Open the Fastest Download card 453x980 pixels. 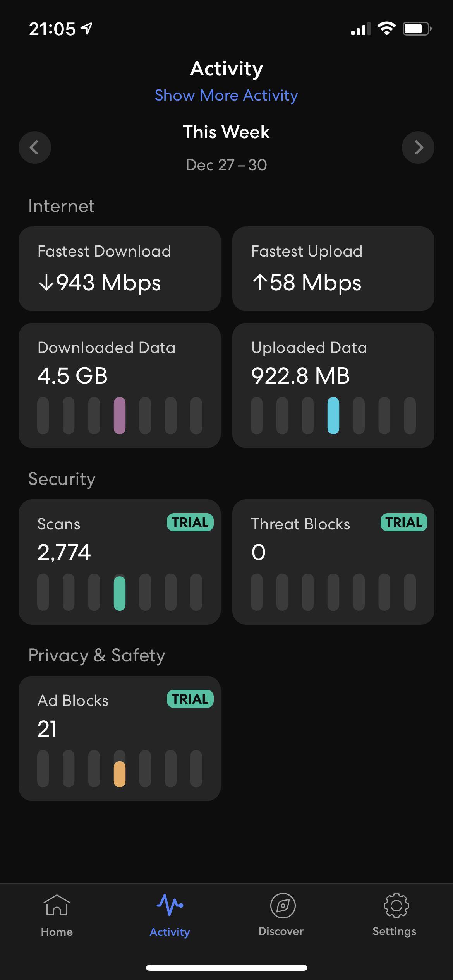[120, 269]
